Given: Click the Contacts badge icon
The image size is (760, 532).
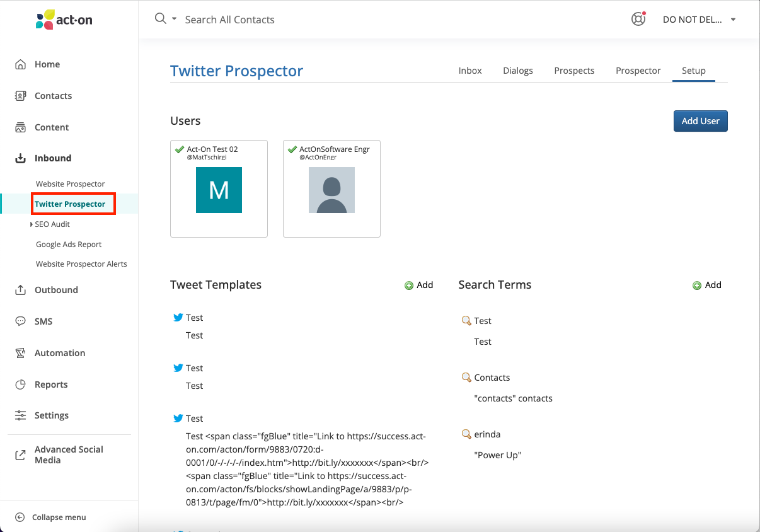Looking at the screenshot, I should [21, 96].
